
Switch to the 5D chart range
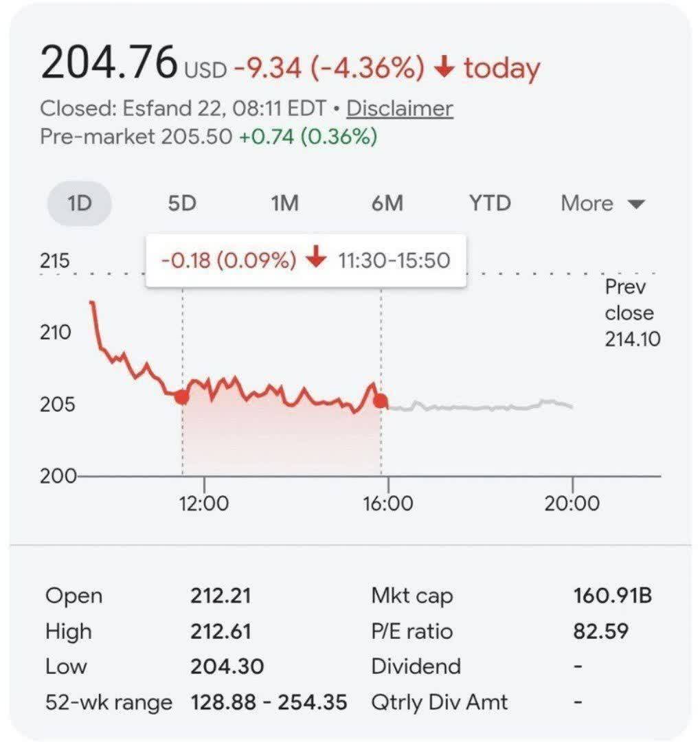tap(181, 204)
